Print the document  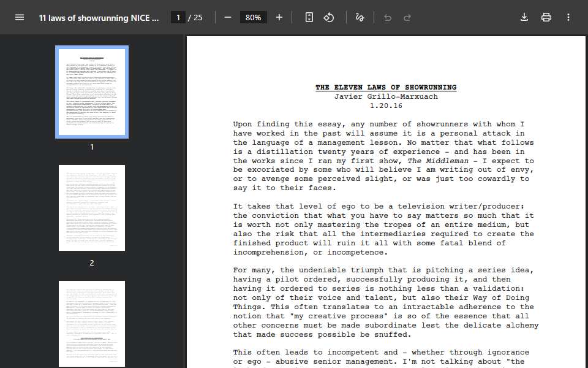click(546, 17)
